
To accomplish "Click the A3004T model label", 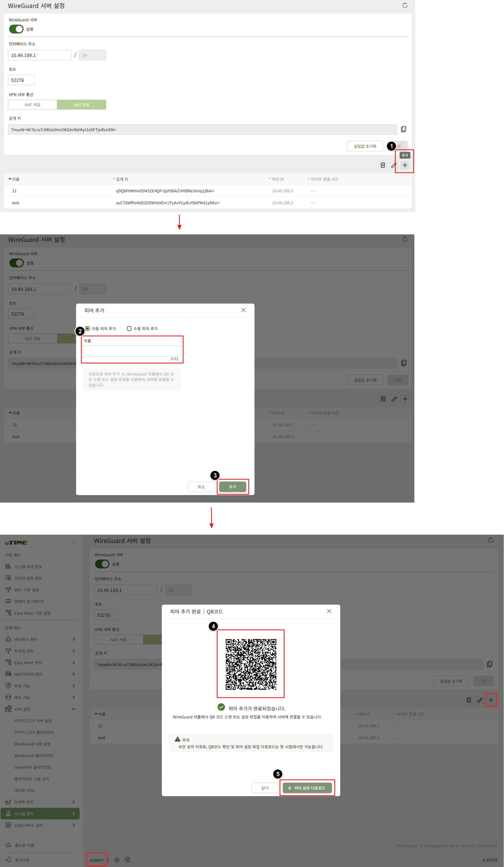I will (97, 860).
